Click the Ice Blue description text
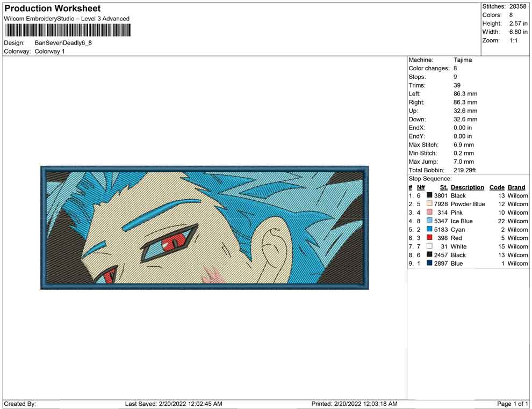Viewport: 532px width, 409px height. pyautogui.click(x=462, y=221)
